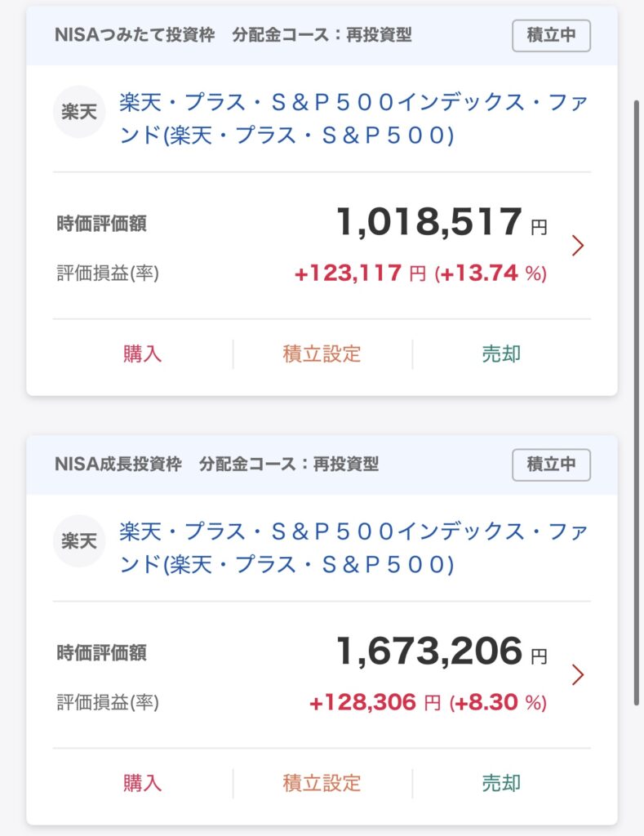Click the 1,673,206 円 valuation amount
Screen dimensions: 644x836
[x=442, y=651]
